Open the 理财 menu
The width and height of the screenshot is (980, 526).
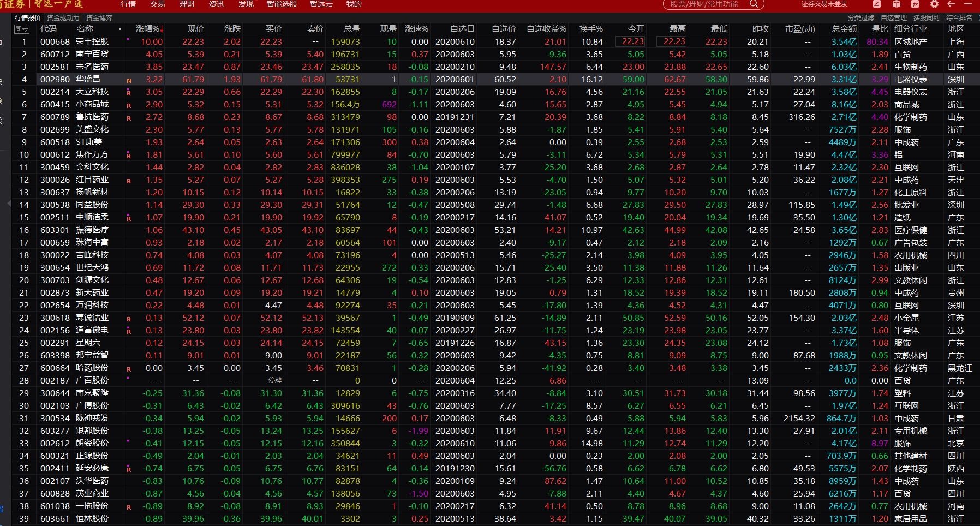187,4
